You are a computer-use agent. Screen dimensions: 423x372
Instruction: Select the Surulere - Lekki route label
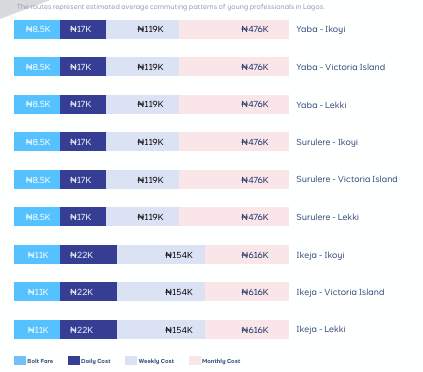point(327,217)
